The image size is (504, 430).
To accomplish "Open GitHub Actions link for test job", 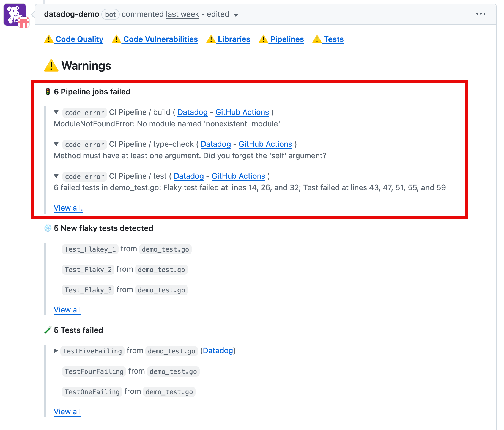I will [239, 176].
